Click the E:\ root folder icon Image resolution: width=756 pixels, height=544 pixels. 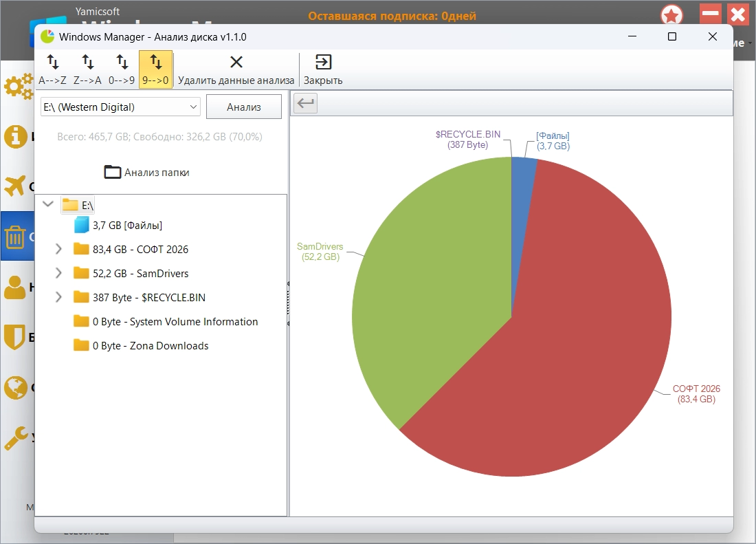(70, 205)
